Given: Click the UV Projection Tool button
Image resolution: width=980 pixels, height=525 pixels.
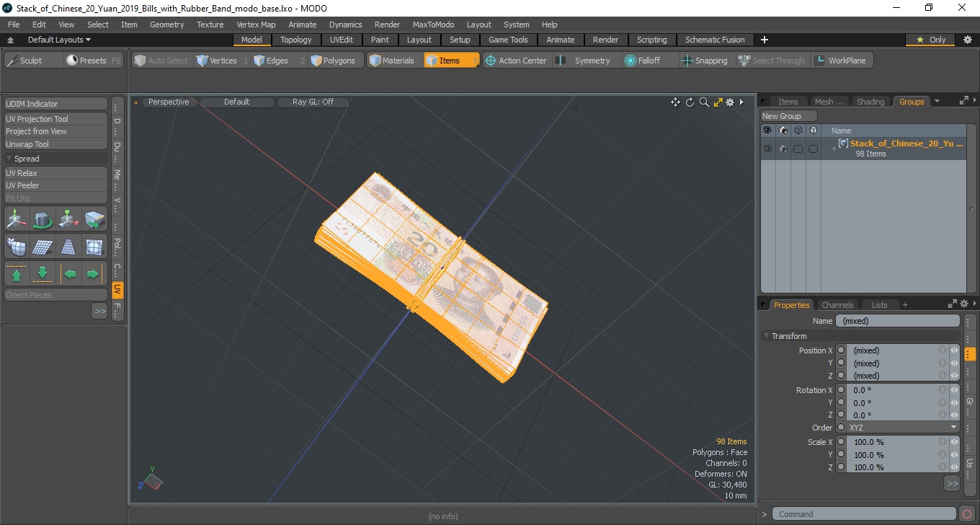Looking at the screenshot, I should (56, 119).
